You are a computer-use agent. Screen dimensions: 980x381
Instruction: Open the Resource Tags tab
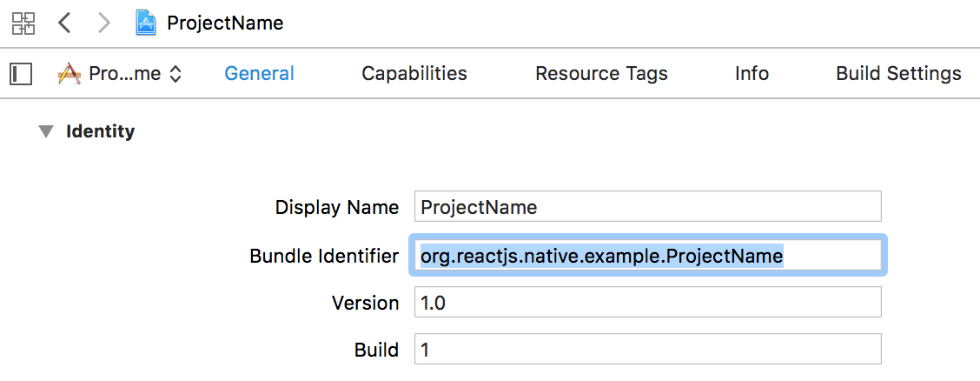pos(601,74)
